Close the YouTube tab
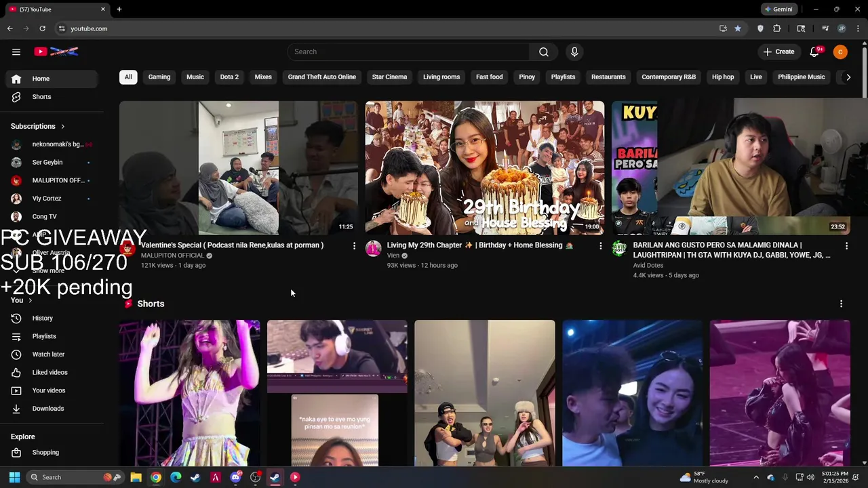This screenshot has width=868, height=488. click(103, 9)
